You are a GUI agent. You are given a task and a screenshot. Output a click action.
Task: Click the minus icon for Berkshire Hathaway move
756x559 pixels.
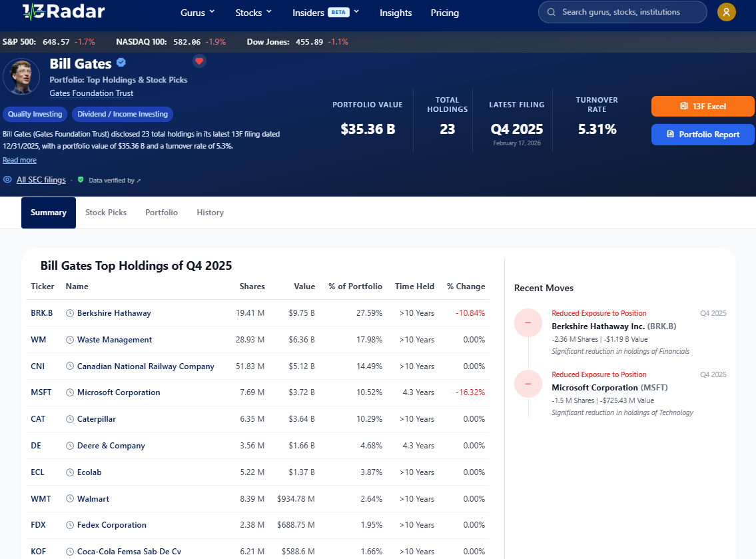(x=528, y=322)
